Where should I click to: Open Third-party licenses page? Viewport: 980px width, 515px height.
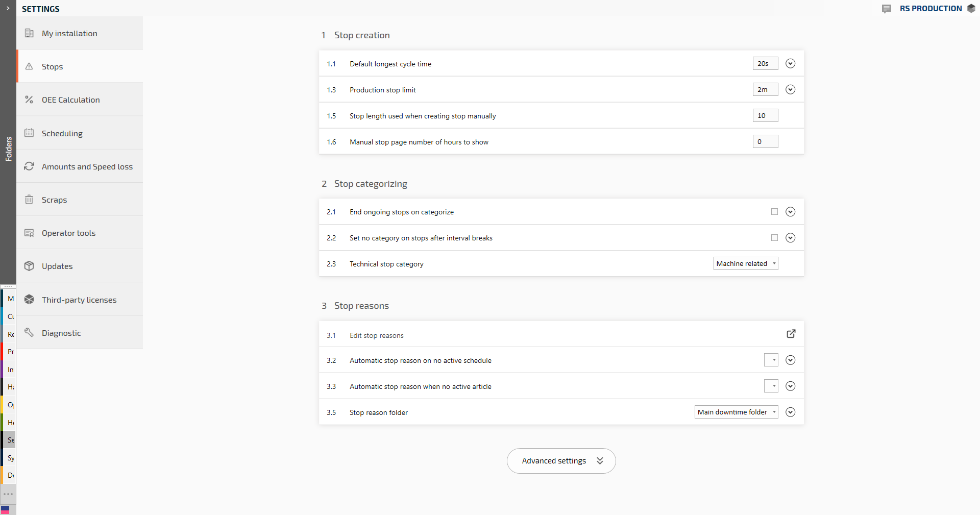pyautogui.click(x=79, y=300)
